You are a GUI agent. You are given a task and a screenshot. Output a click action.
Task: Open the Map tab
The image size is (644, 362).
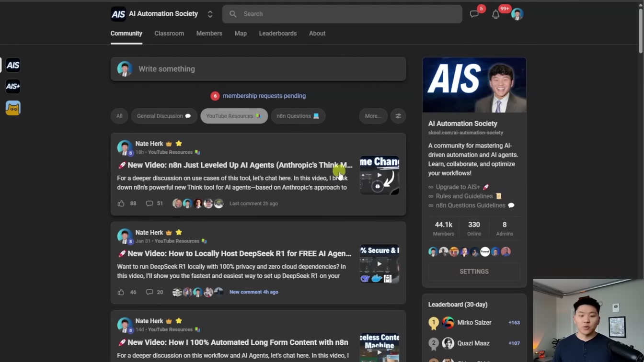coord(241,34)
